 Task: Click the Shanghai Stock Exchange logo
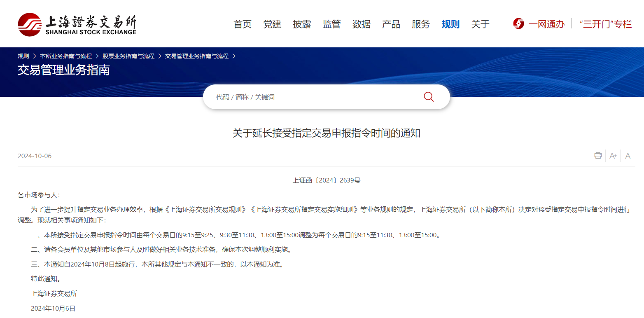pyautogui.click(x=77, y=24)
